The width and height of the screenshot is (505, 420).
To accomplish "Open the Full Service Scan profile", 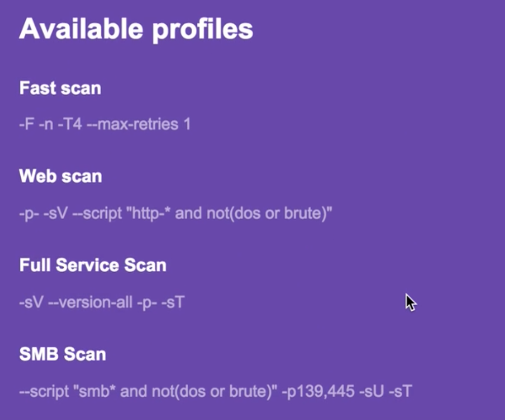I will pos(93,265).
